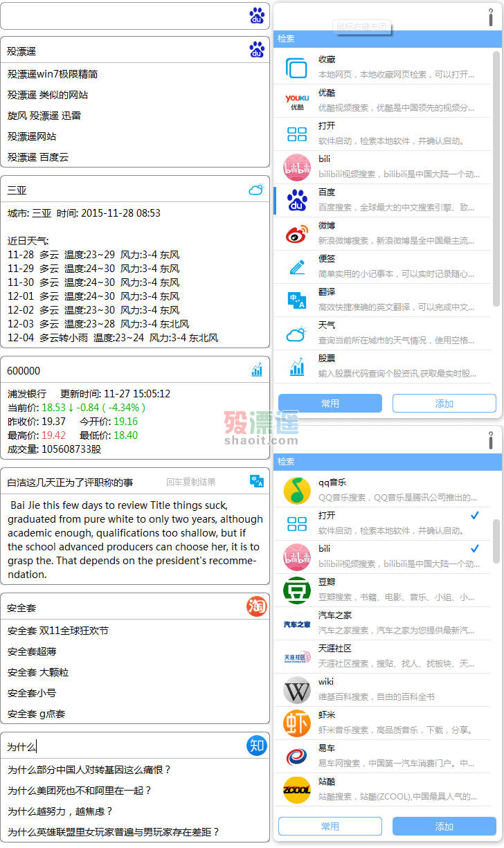Choose suggestion 殁漂遥网站
504x848 pixels.
point(32,136)
